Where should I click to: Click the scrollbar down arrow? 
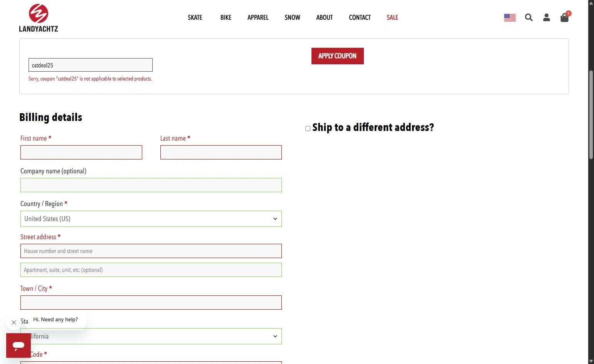[x=591, y=361]
